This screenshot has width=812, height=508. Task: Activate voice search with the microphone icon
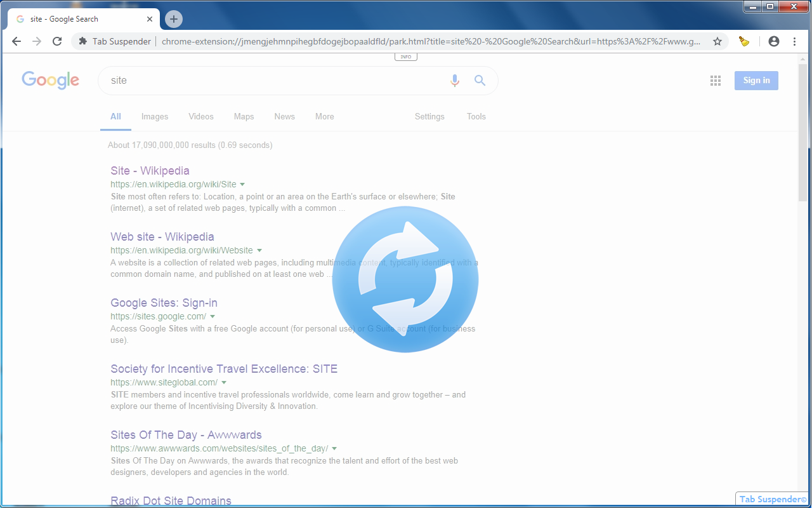[x=454, y=81]
